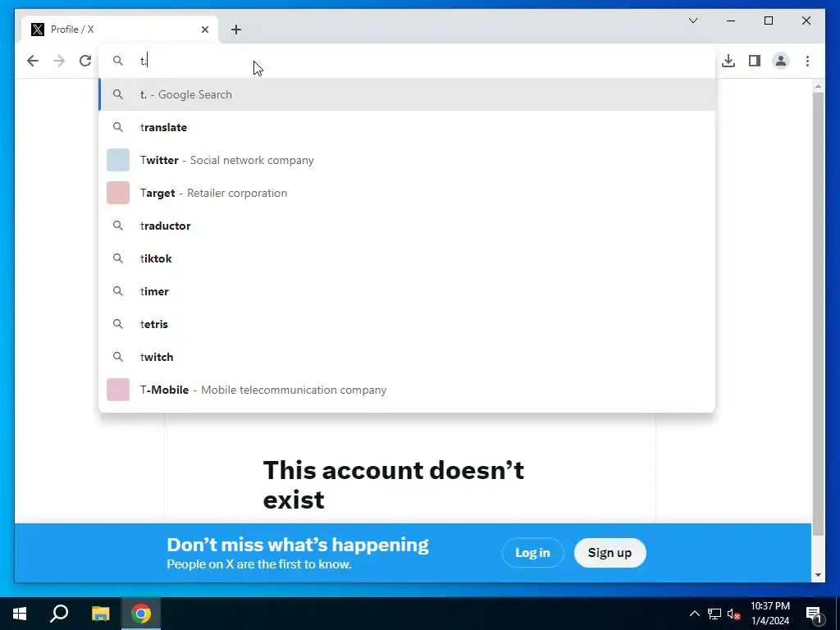Open the network status tray icon
The image size is (840, 630).
click(x=714, y=614)
